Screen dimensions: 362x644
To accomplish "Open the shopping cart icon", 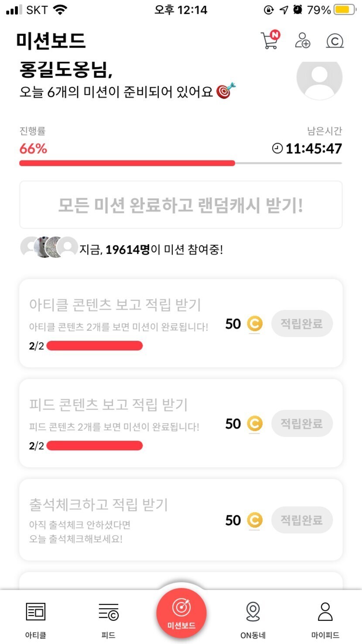I will click(269, 41).
